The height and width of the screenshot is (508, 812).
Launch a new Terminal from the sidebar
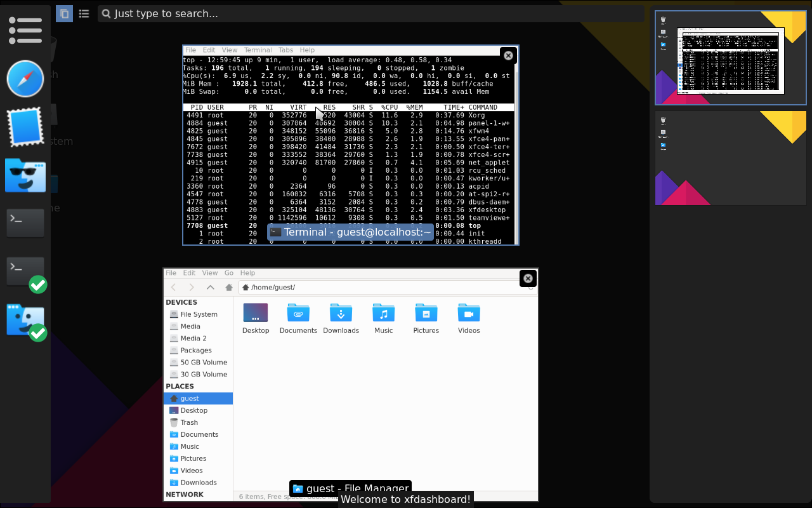tap(25, 222)
